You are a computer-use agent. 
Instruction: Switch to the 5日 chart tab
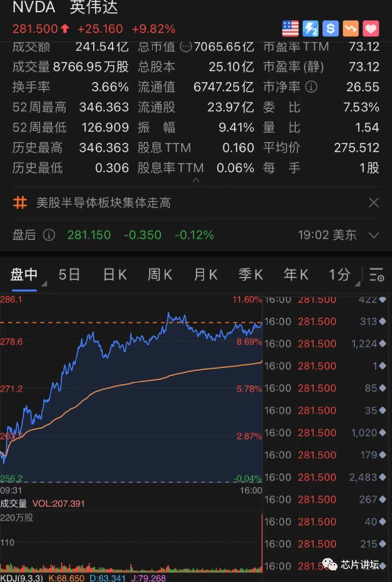69,275
